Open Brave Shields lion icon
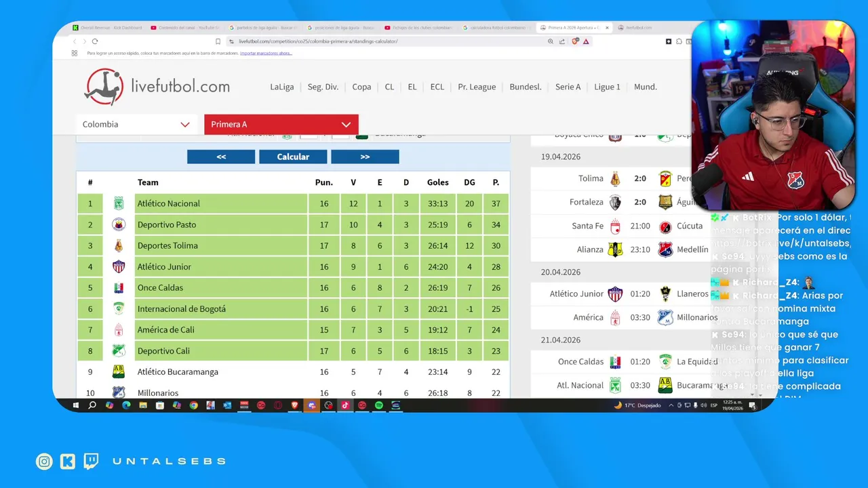 575,41
